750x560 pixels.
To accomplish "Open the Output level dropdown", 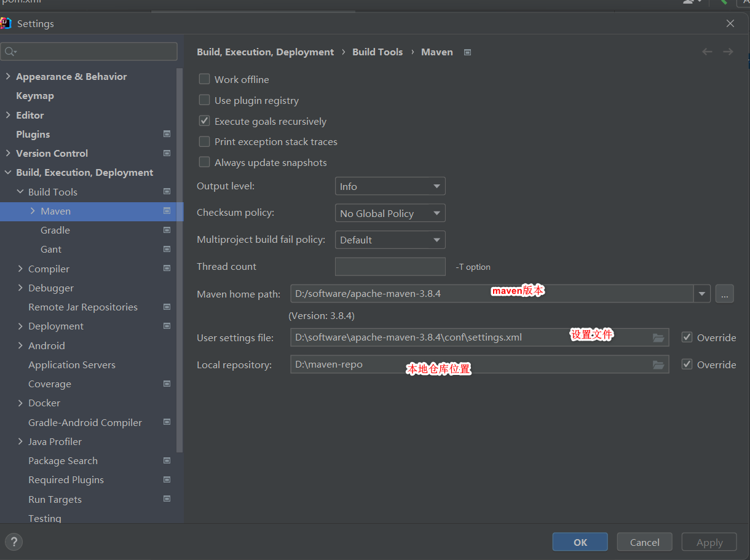I will coord(390,186).
